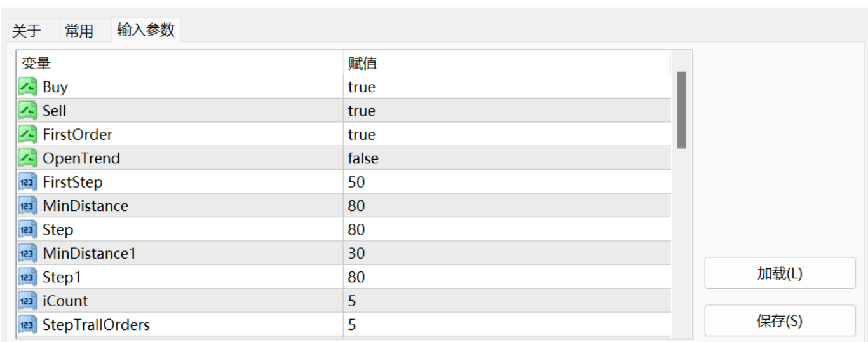Click the OpenTrend boolean type icon

27,158
